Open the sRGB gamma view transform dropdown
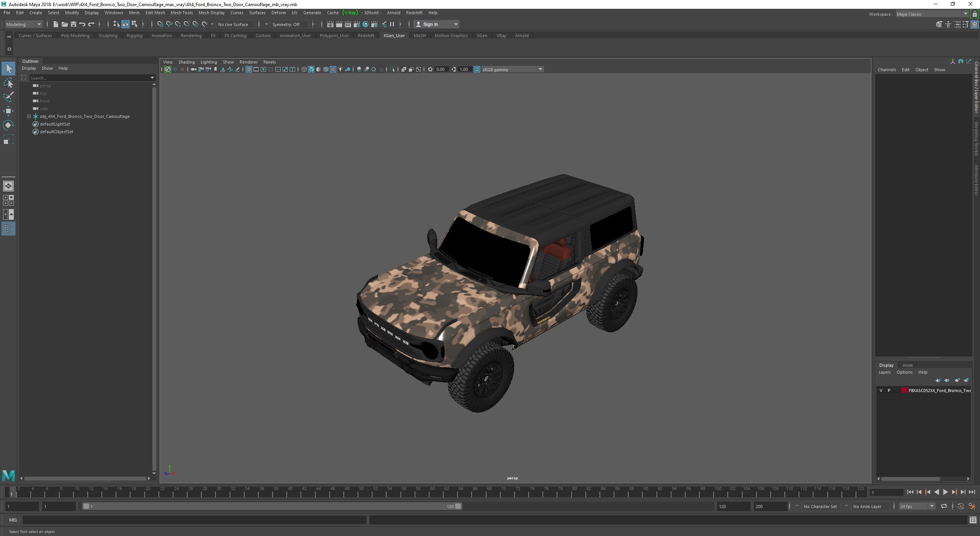The height and width of the screenshot is (536, 980). tap(512, 69)
